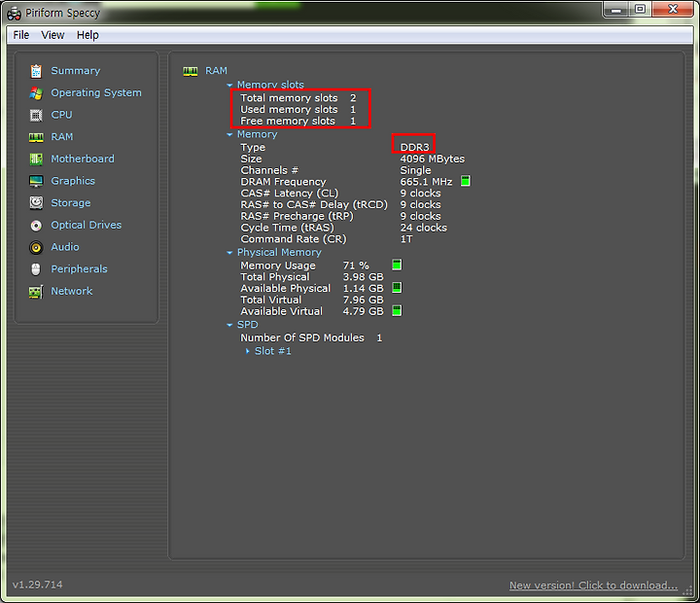The image size is (700, 603).
Task: Click green graph icon beside Available Physical
Action: coord(397,288)
